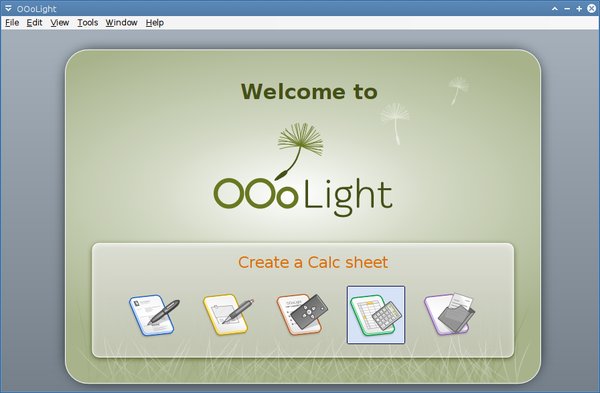Image resolution: width=600 pixels, height=393 pixels.
Task: Click the 'Create a Calc sheet' label
Action: (313, 263)
